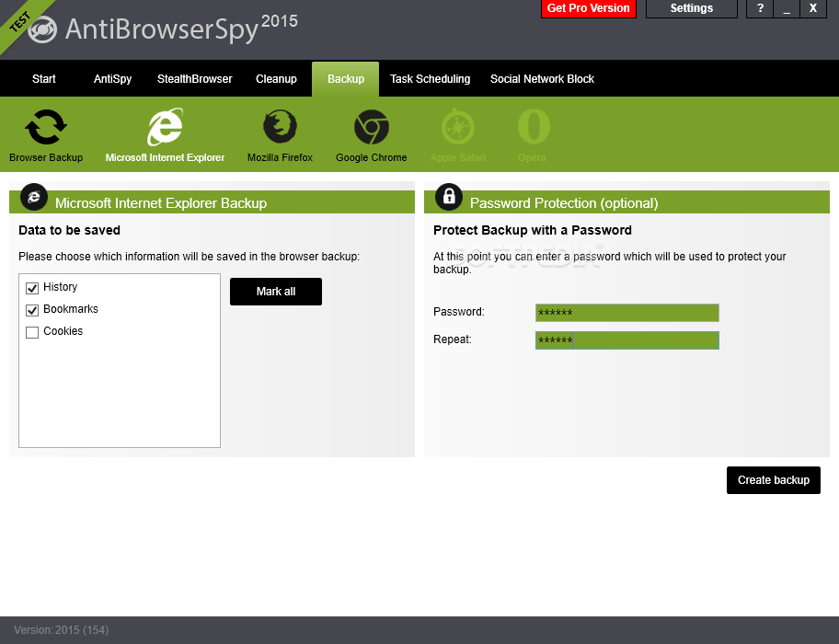
Task: Switch to the Start tab
Action: tap(44, 79)
